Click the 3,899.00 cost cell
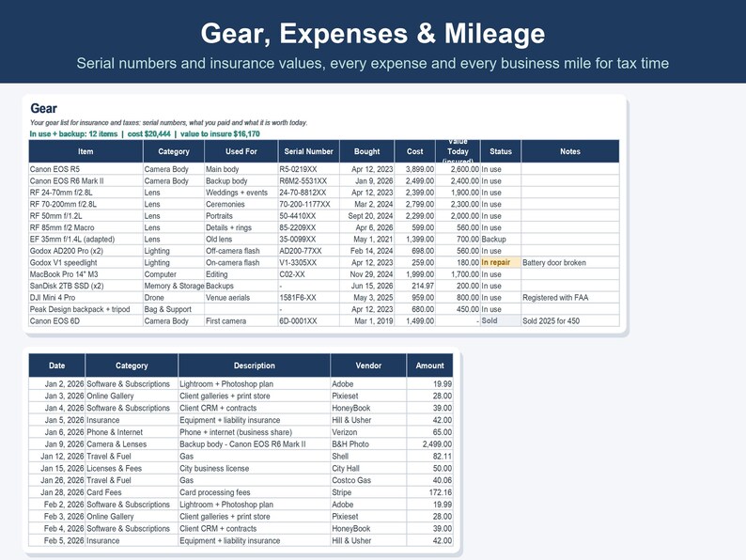Viewport: 746px width, 560px height. 415,169
